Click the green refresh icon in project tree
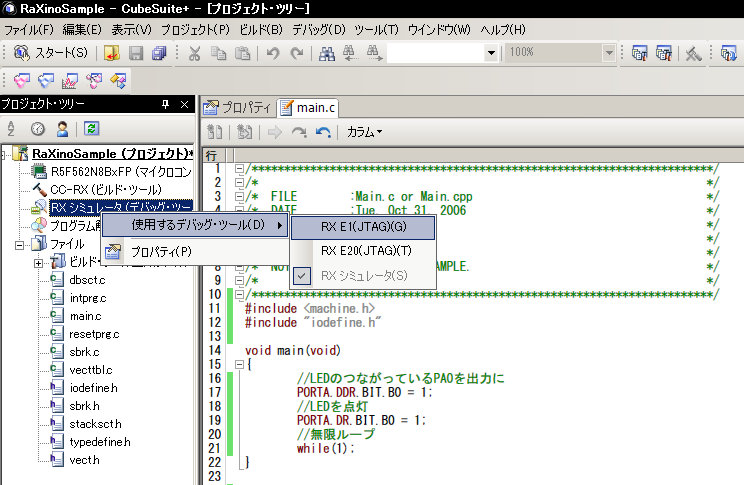 [x=91, y=128]
